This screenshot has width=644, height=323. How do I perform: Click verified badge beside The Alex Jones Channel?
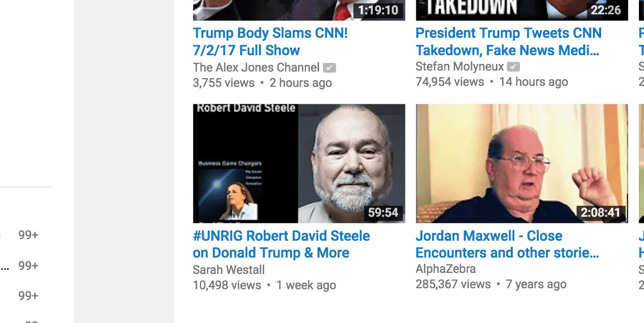(x=329, y=67)
